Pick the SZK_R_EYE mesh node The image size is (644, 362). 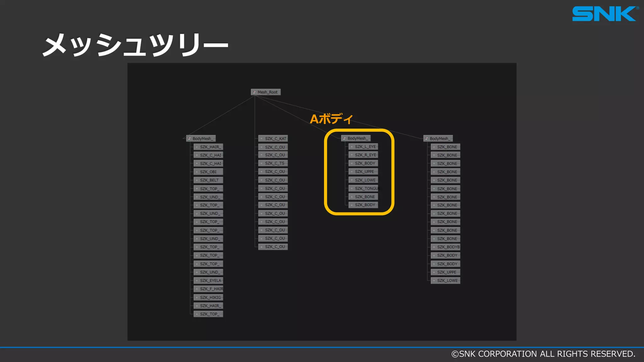click(x=363, y=155)
